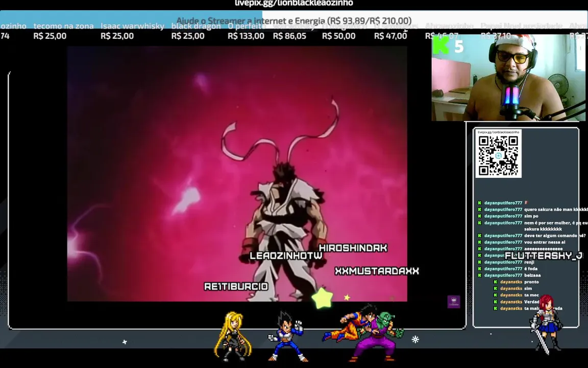Click the blonde long-haired girl sprite
The width and height of the screenshot is (588, 368).
[x=232, y=336]
